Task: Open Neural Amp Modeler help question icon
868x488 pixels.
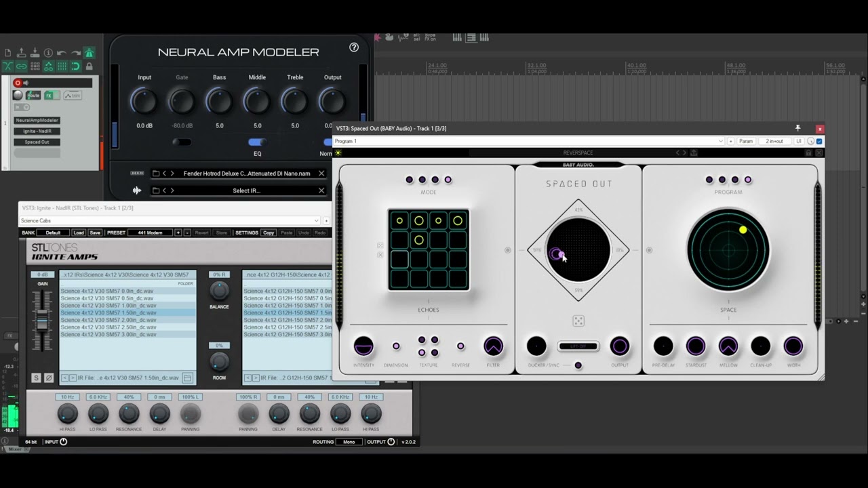Action: tap(354, 47)
